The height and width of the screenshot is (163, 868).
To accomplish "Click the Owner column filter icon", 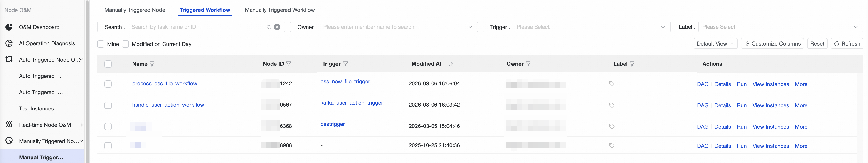I will [x=528, y=64].
